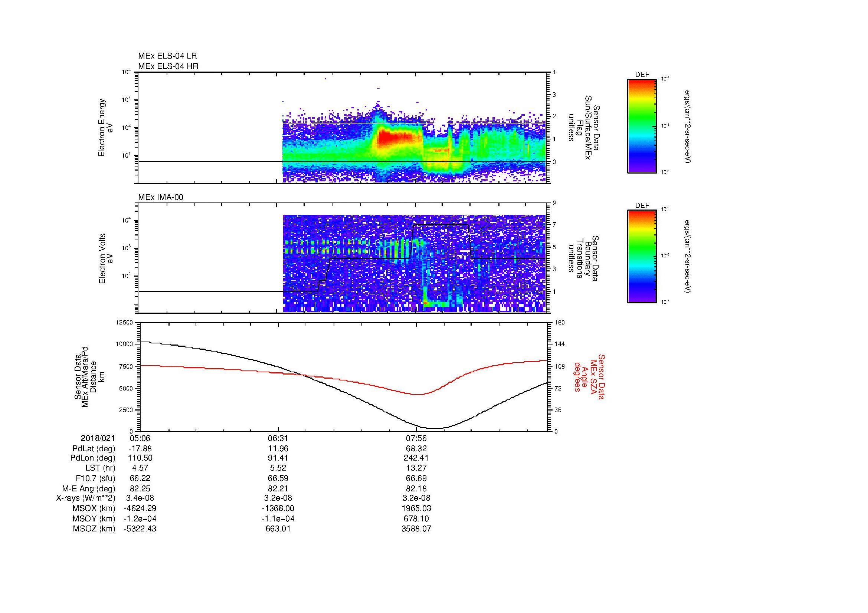Click the "MSOX (km)" row label
This screenshot has width=868, height=613.
coord(94,508)
